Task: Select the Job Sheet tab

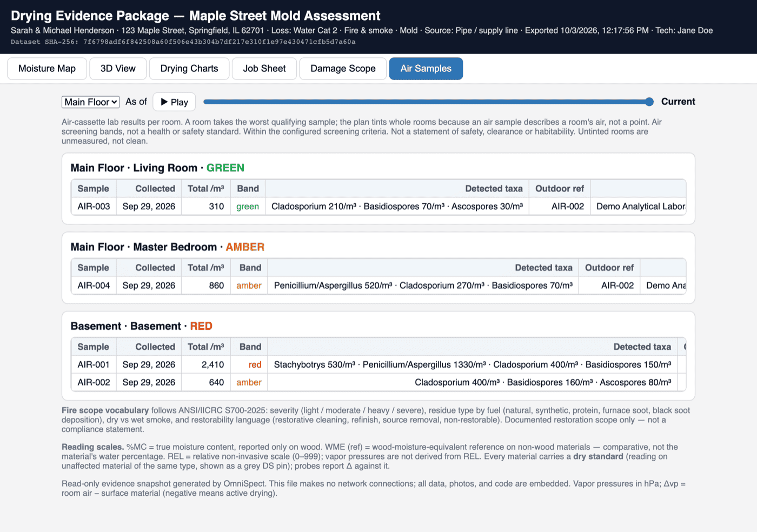Action: tap(264, 69)
